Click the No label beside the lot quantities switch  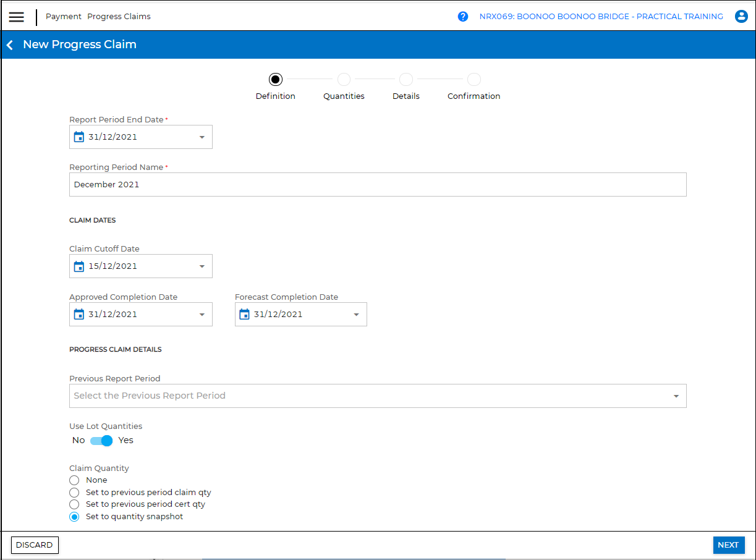coord(79,440)
